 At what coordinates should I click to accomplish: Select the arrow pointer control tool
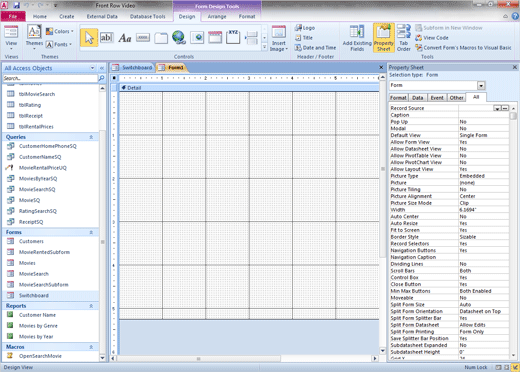coord(89,38)
